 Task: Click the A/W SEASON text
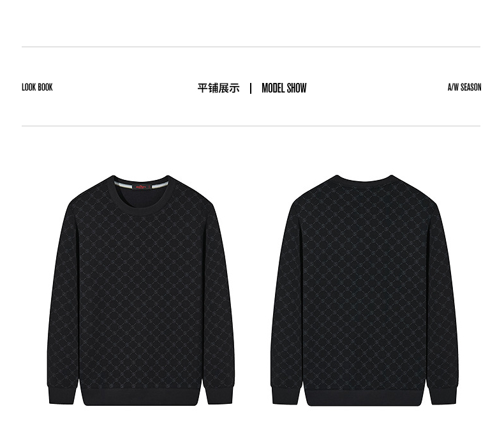click(x=464, y=87)
